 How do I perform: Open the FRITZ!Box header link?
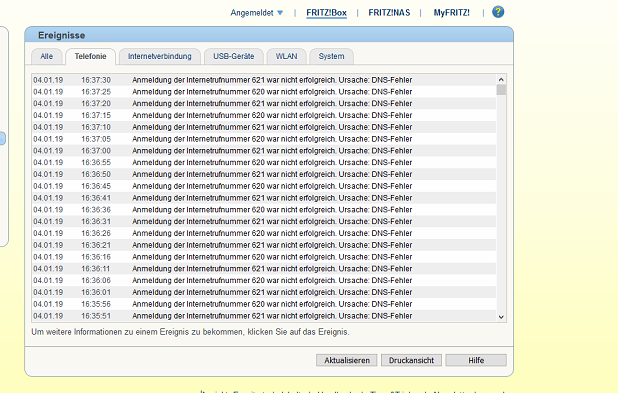click(x=326, y=13)
